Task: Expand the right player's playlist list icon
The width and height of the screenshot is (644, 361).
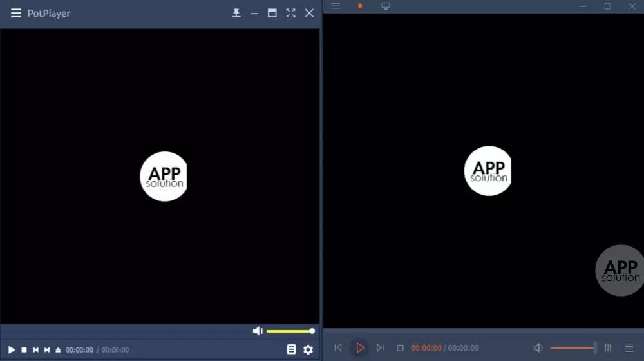Action: 629,348
